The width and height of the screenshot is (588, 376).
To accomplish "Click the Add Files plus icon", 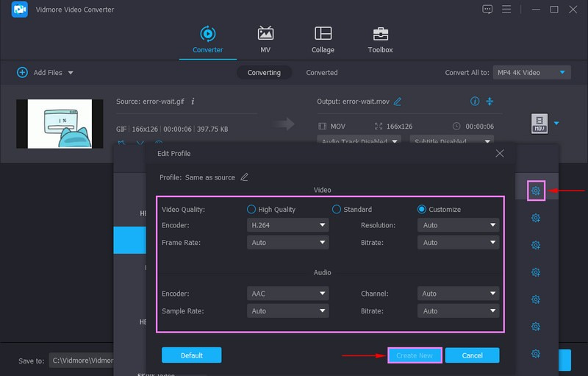I will tap(22, 73).
